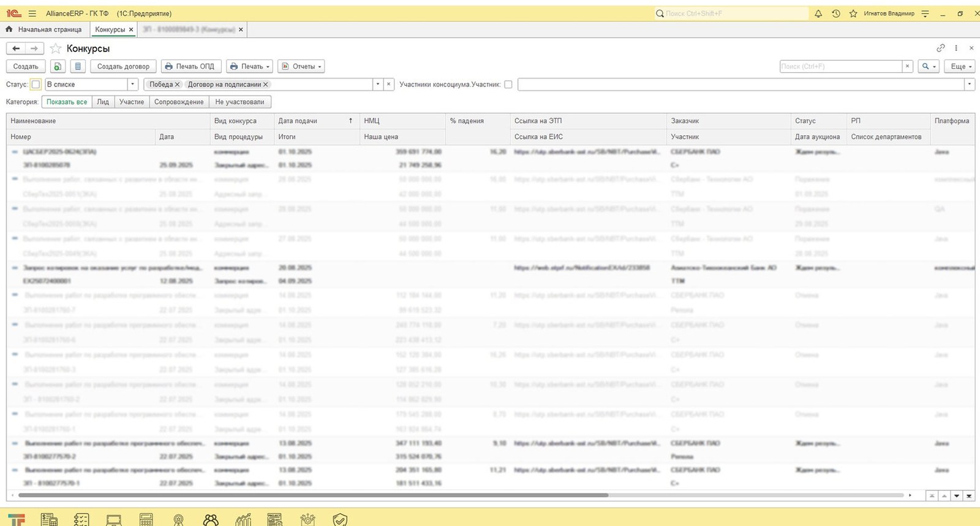Clear the status filter values

[x=389, y=85]
